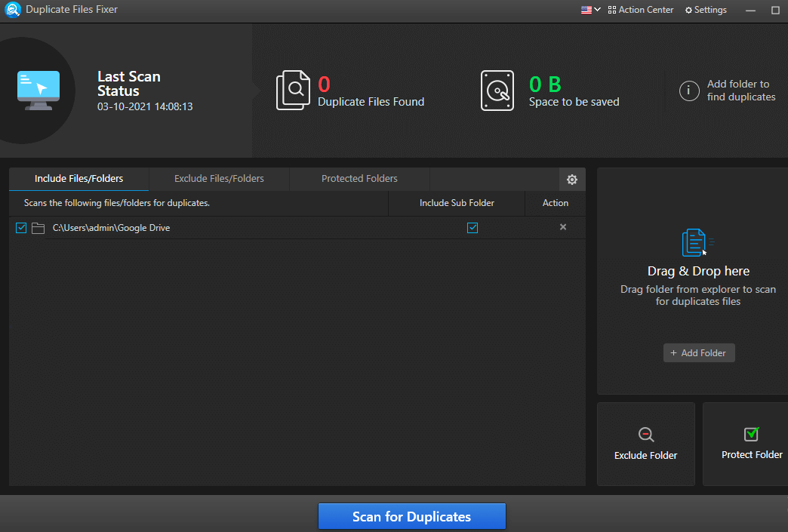Select the Exclude Folder magnifier icon

645,435
